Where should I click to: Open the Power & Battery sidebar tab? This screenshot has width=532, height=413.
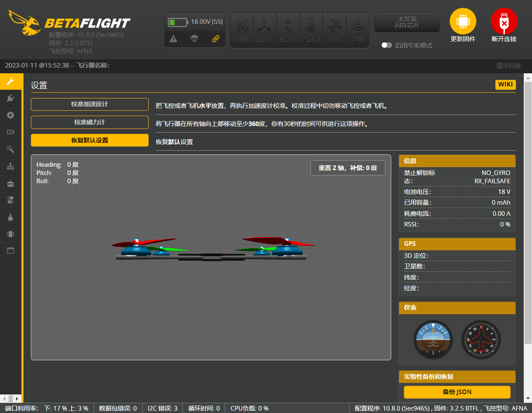11,132
